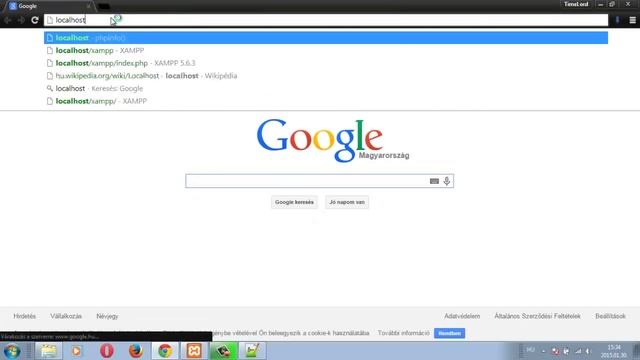
Task: Open Firefox from the taskbar
Action: [136, 351]
